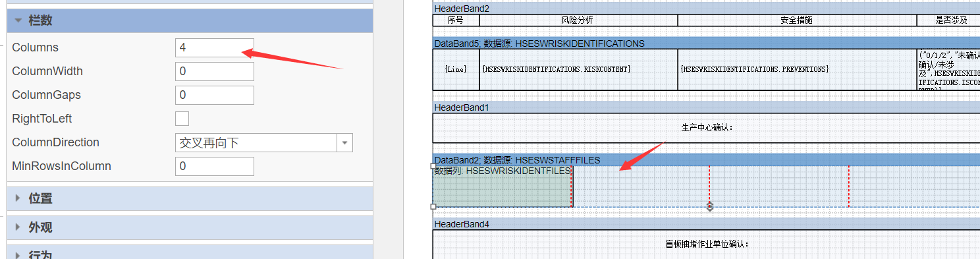The image size is (980, 259).
Task: Click the bottom resize handle of DataBand2
Action: pyautogui.click(x=710, y=207)
